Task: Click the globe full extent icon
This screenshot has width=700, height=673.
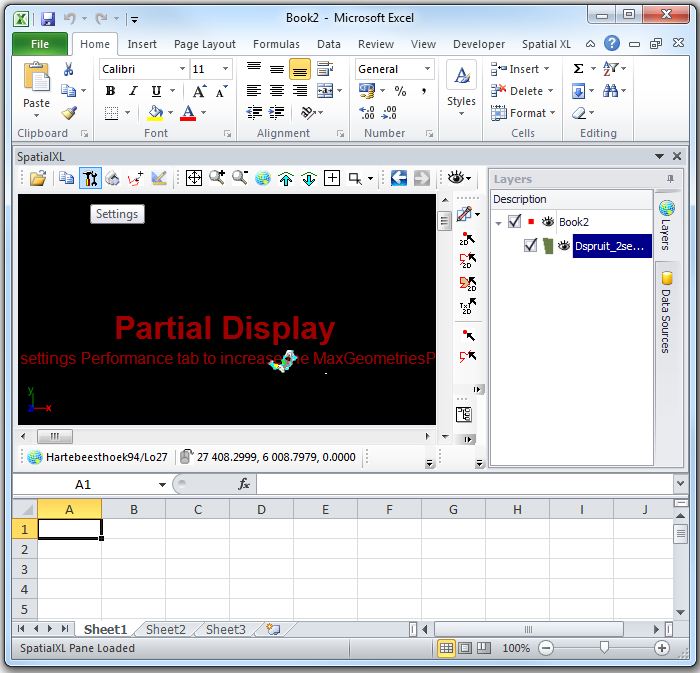Action: [263, 178]
